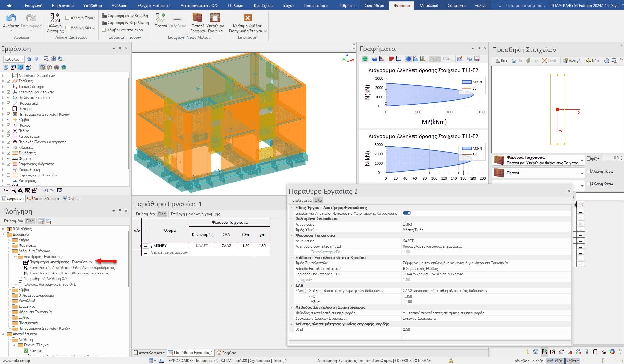Switch to the Αποτελέσματα bottom tab
This screenshot has width=624, height=364.
(x=149, y=353)
